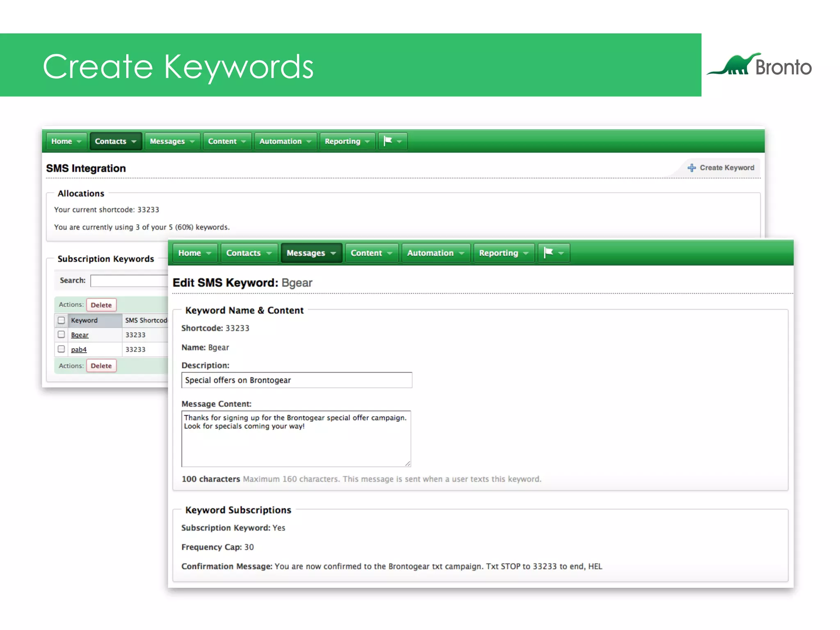Click inside the Message Content text area
840x630 pixels.
[296, 438]
